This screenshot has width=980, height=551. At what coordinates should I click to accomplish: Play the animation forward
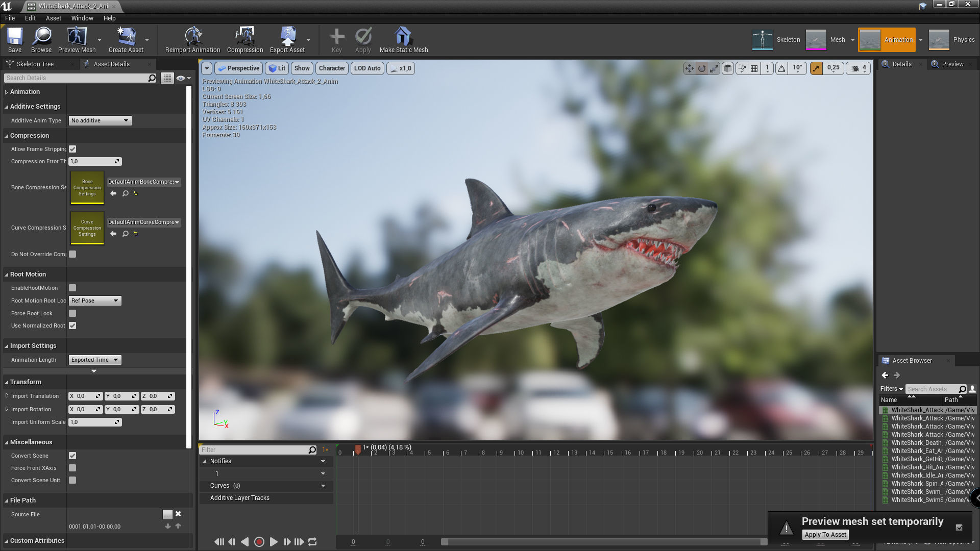274,542
